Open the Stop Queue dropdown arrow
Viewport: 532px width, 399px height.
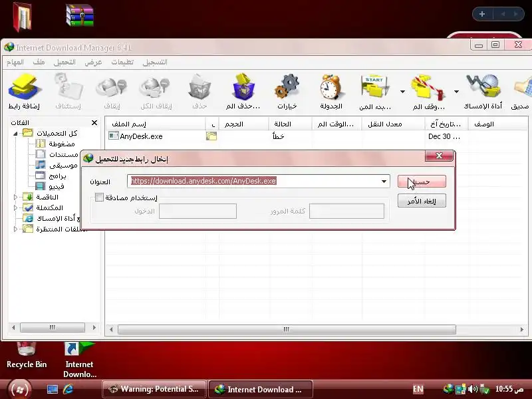point(456,92)
